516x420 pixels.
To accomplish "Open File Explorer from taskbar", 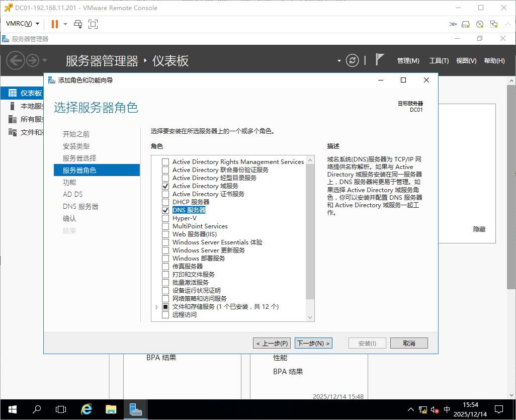I will click(x=111, y=409).
